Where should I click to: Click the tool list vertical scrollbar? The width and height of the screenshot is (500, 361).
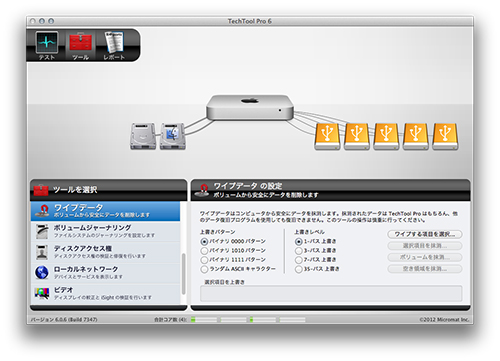point(183,274)
